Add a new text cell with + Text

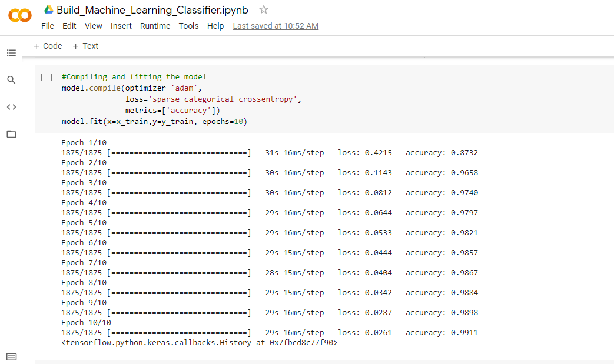[85, 46]
